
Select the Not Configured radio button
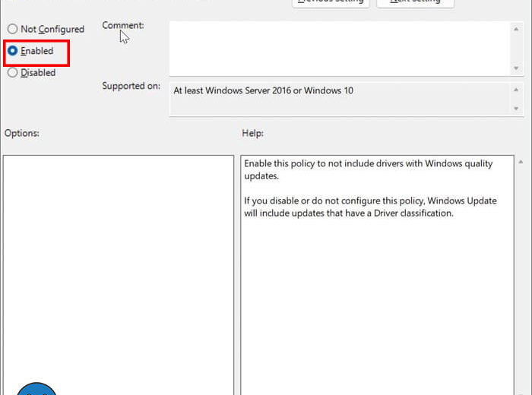click(13, 29)
